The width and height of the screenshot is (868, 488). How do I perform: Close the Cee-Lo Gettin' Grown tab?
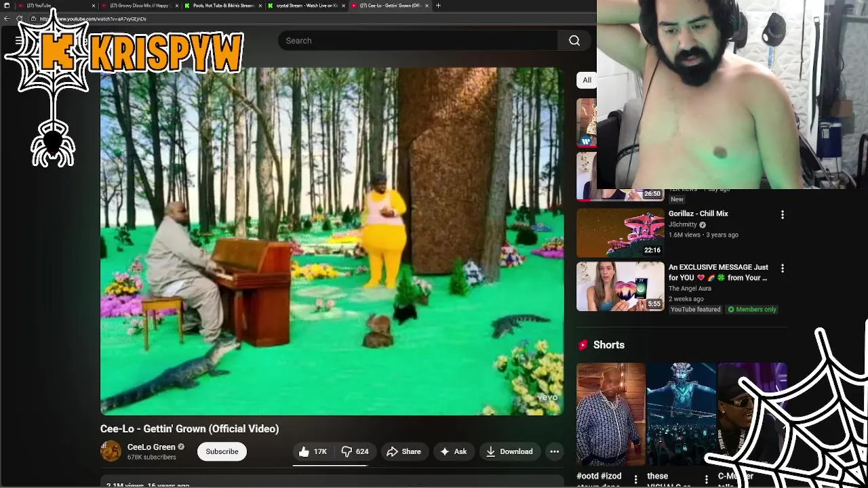(x=427, y=5)
